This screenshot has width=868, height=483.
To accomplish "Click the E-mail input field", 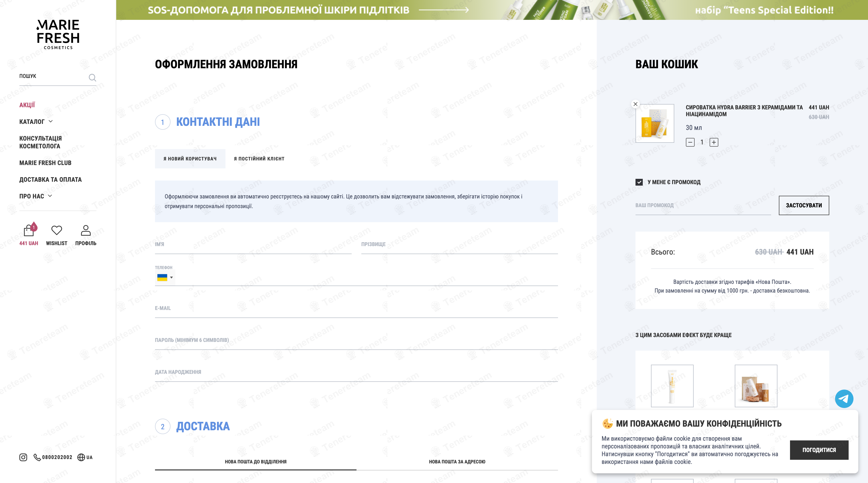I will 356,309.
